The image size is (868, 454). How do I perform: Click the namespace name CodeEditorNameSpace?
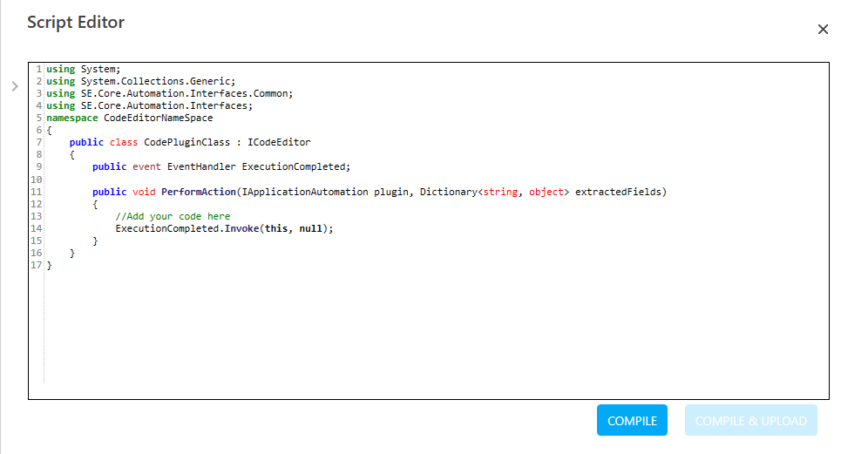[159, 118]
